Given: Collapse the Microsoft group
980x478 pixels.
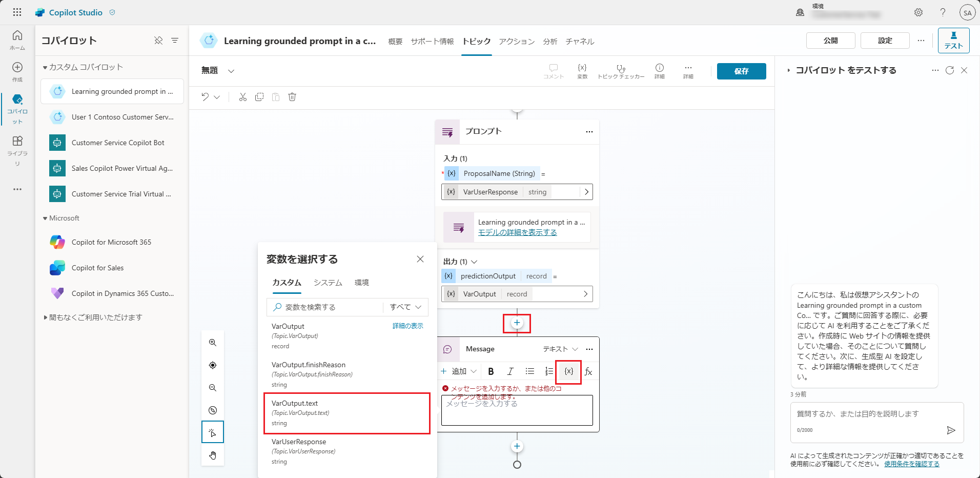Looking at the screenshot, I should click(45, 218).
